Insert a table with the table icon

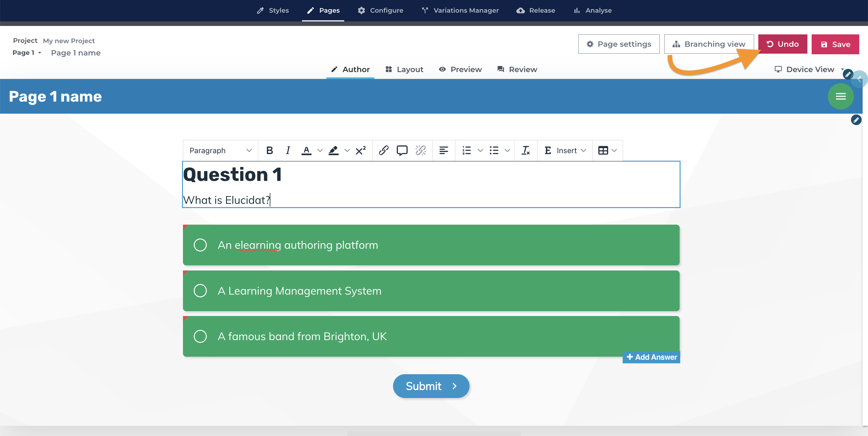point(603,150)
